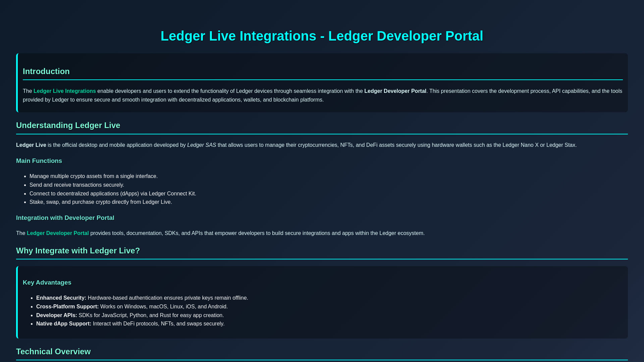
Task: Select the 'Introduction' heading
Action: (46, 71)
